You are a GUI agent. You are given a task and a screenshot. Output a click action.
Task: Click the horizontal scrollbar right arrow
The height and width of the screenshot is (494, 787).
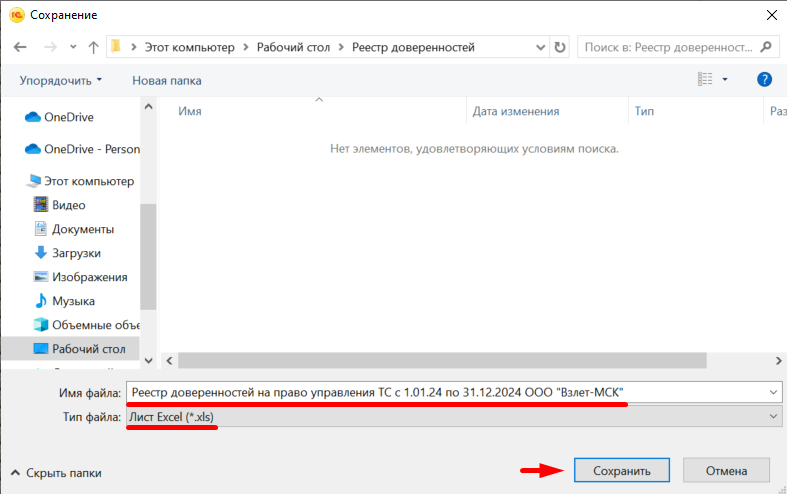(778, 360)
